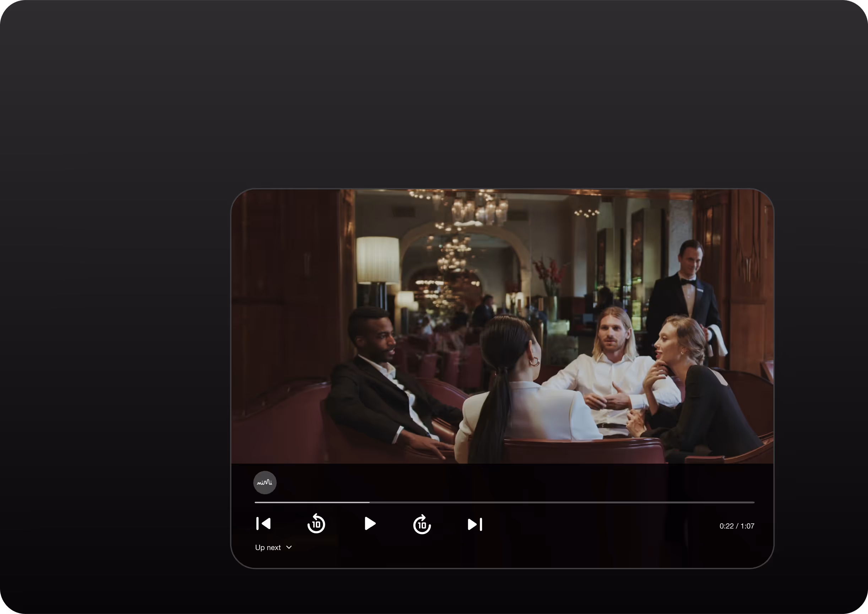The width and height of the screenshot is (868, 614).
Task: Skip to the next track
Action: click(x=475, y=524)
